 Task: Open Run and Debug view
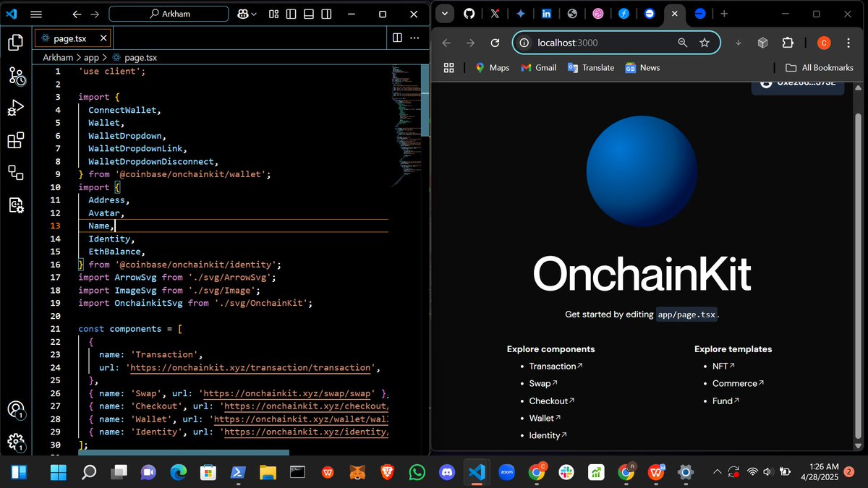point(15,108)
